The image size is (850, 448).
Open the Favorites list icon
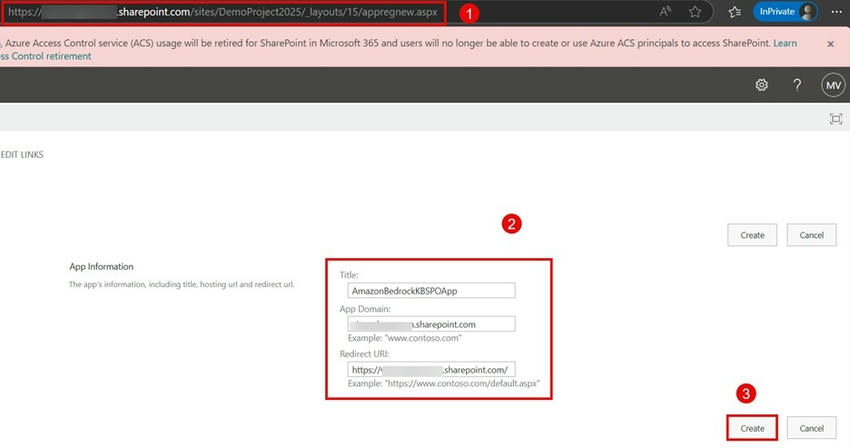pyautogui.click(x=735, y=11)
